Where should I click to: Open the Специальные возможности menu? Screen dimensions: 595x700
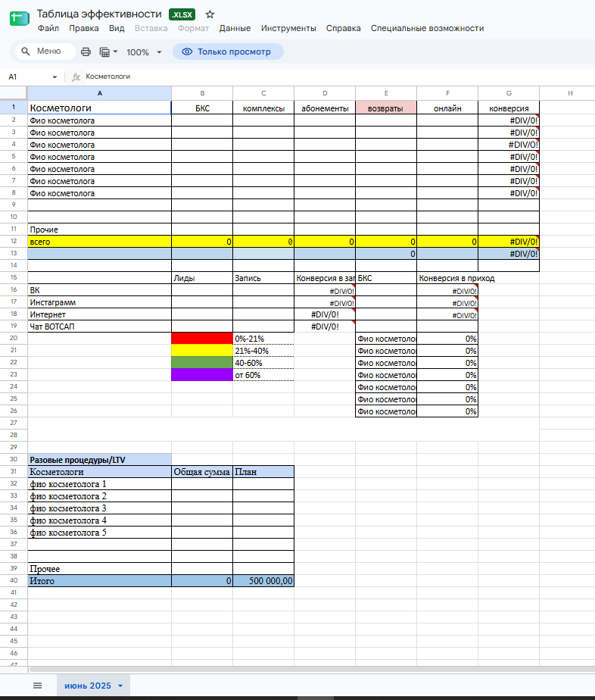[427, 28]
